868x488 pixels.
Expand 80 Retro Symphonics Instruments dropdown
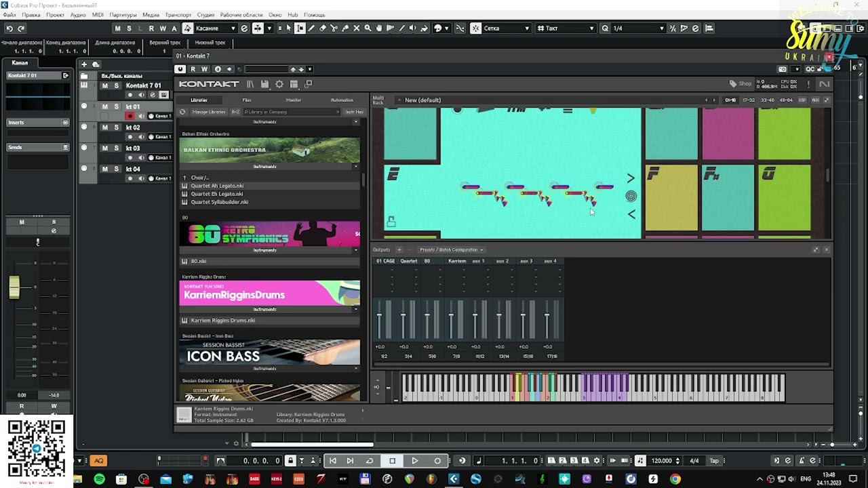coord(356,250)
